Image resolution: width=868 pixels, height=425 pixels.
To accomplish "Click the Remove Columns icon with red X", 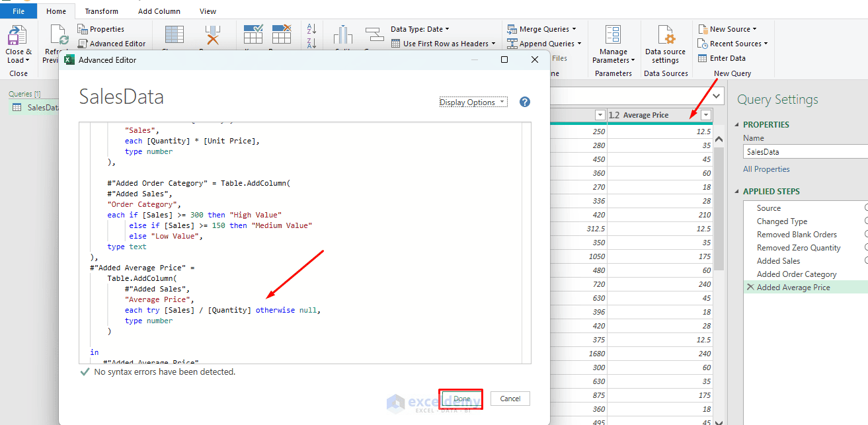I will [x=213, y=34].
